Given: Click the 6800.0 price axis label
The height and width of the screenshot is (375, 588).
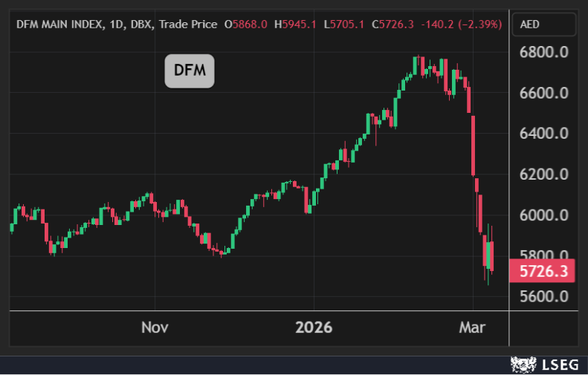Looking at the screenshot, I should [544, 53].
